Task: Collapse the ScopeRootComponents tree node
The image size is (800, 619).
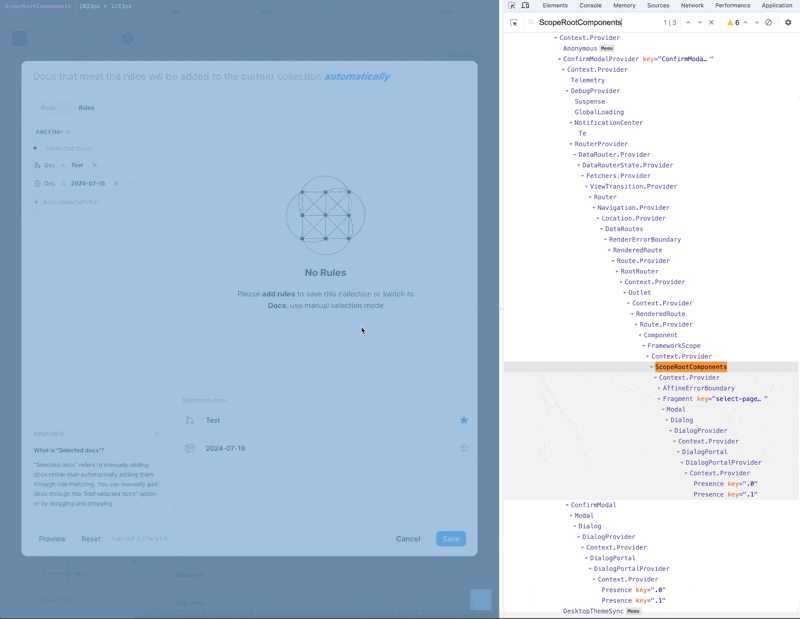Action: 652,367
